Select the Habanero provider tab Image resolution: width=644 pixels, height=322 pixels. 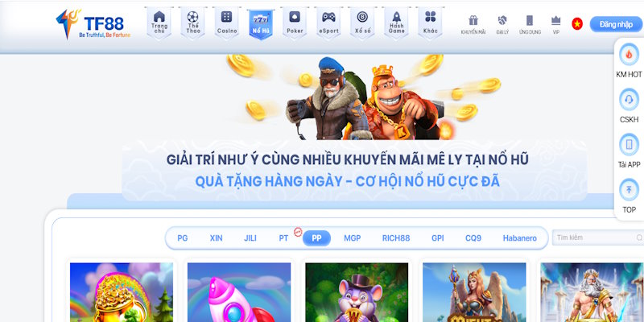coord(519,238)
